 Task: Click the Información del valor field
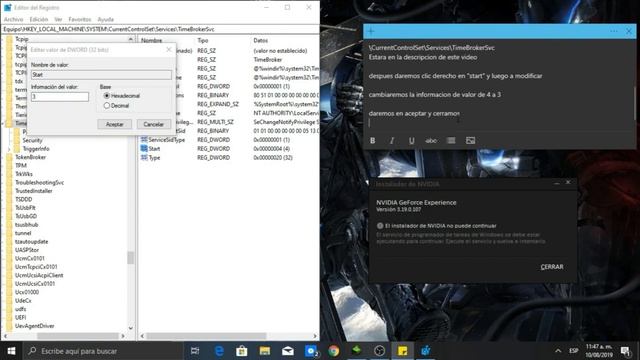point(60,97)
